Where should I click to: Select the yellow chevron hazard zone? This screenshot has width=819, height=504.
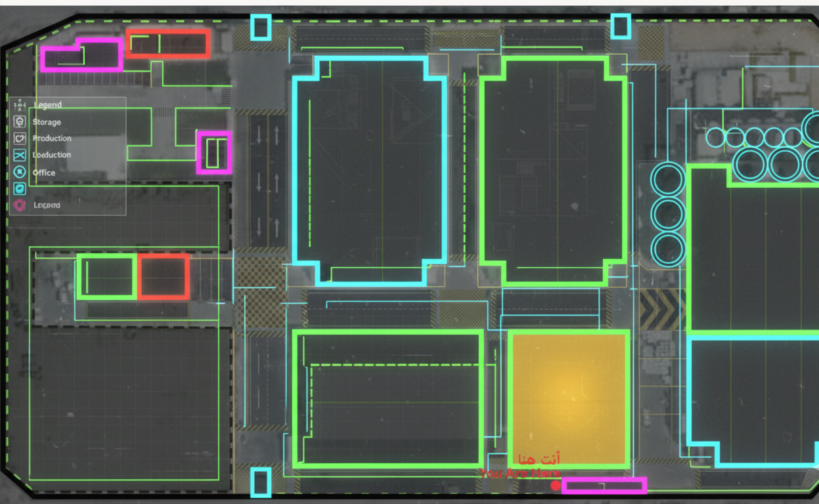662,310
